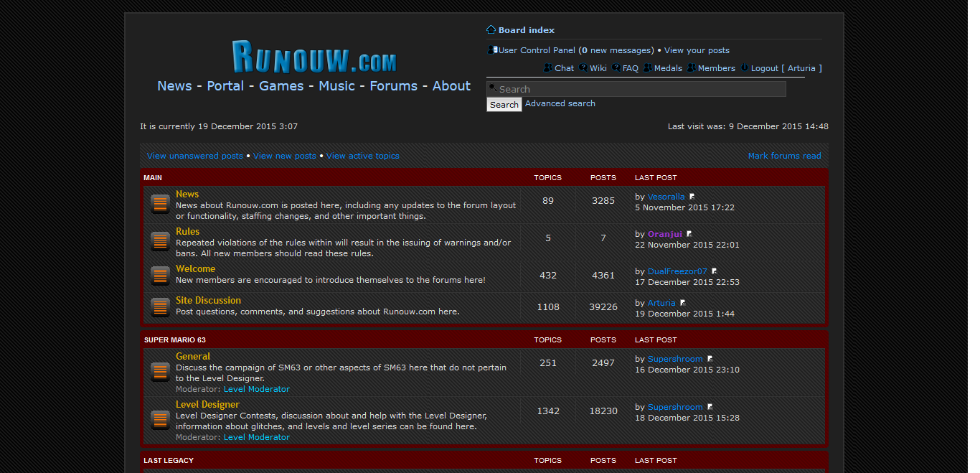Open FAQ using its question-mark icon

[615, 67]
